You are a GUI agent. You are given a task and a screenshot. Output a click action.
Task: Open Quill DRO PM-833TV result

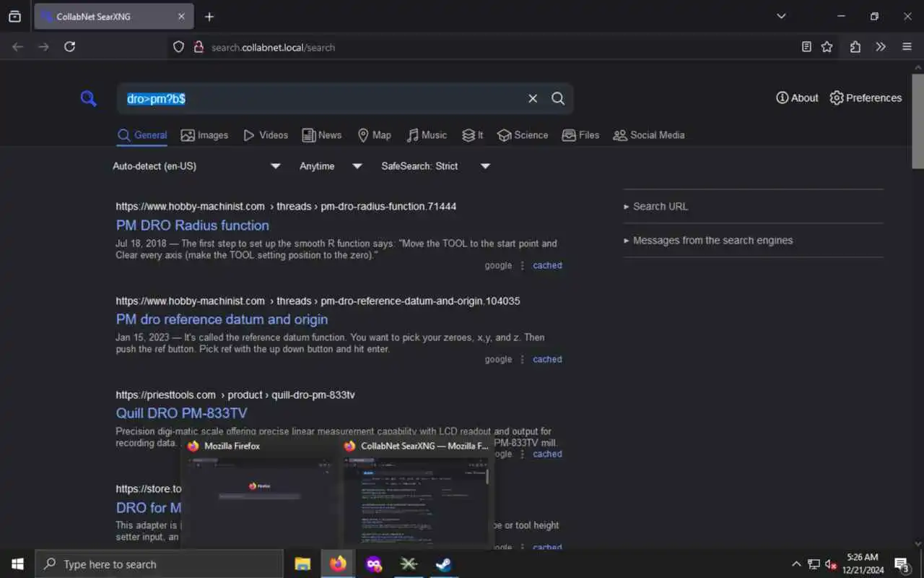[182, 413]
